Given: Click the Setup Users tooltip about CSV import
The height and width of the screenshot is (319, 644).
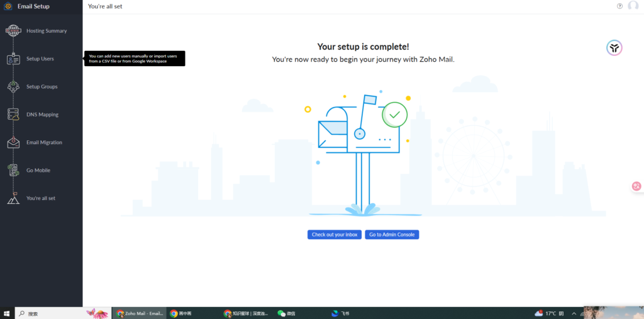Looking at the screenshot, I should [135, 59].
